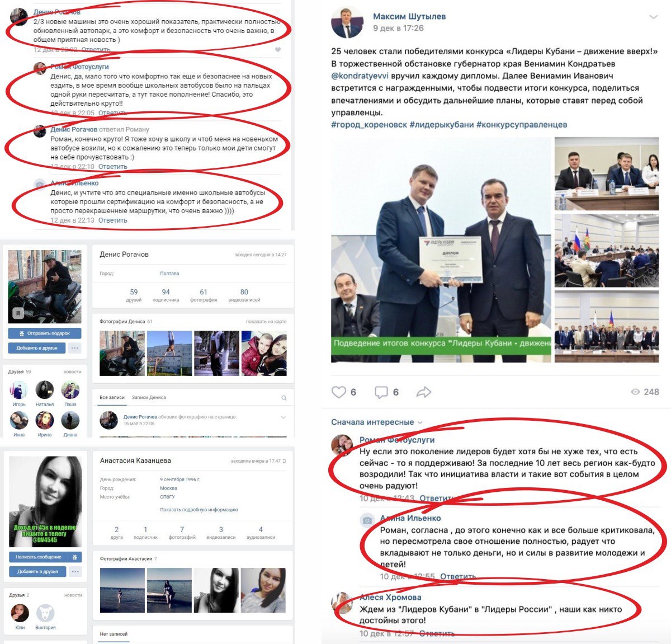Open the #лидерыкубани hashtag link
Viewport: 671px width, 644px height.
(442, 125)
